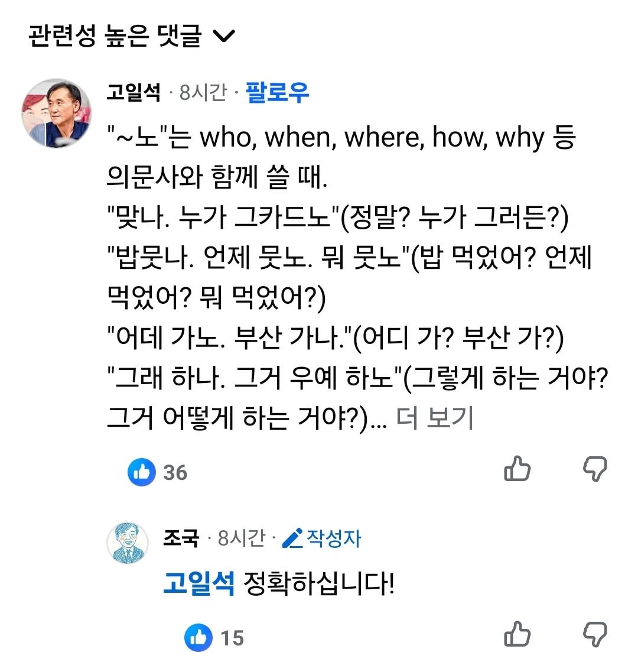
Task: Follow 고일석 via the 팔로우 link
Action: [277, 92]
